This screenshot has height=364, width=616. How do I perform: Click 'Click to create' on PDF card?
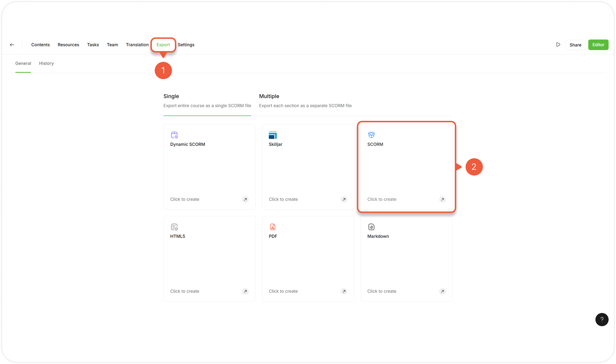pos(283,291)
